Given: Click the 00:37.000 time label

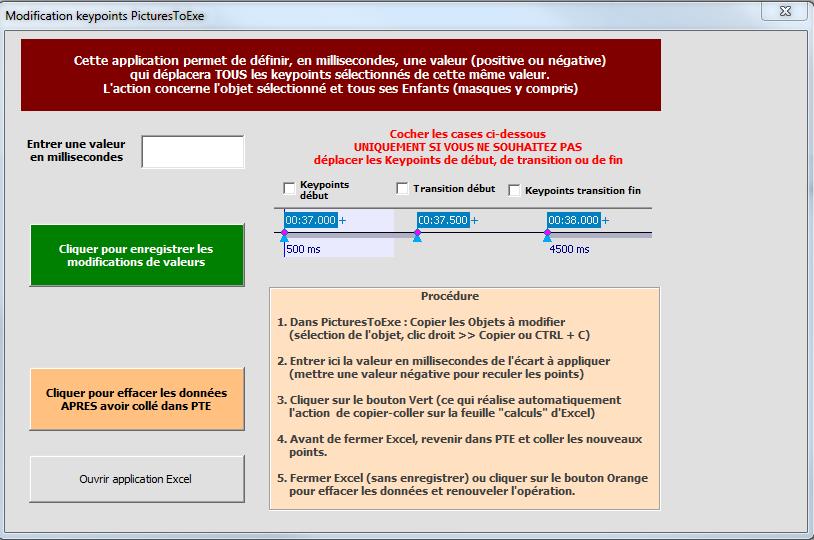Looking at the screenshot, I should point(310,220).
